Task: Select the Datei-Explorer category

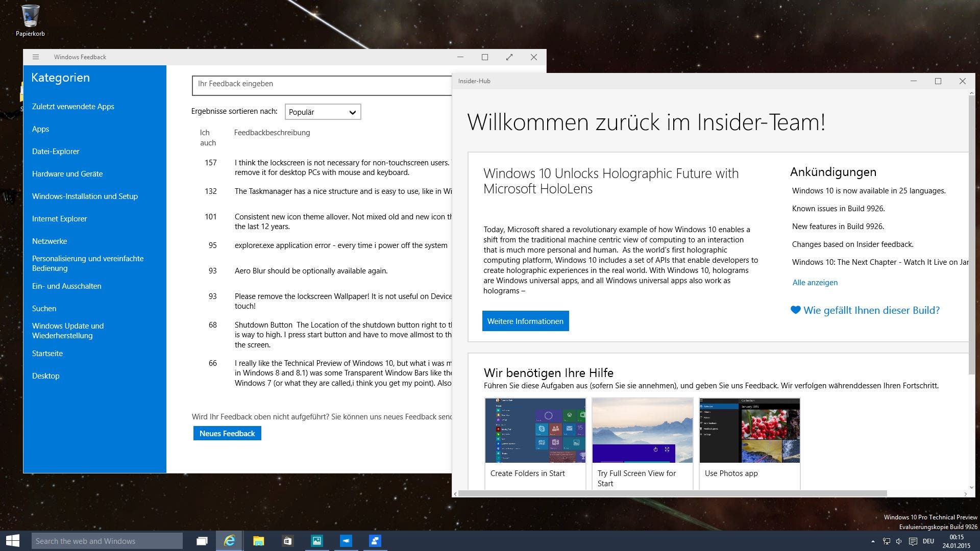Action: pos(56,151)
